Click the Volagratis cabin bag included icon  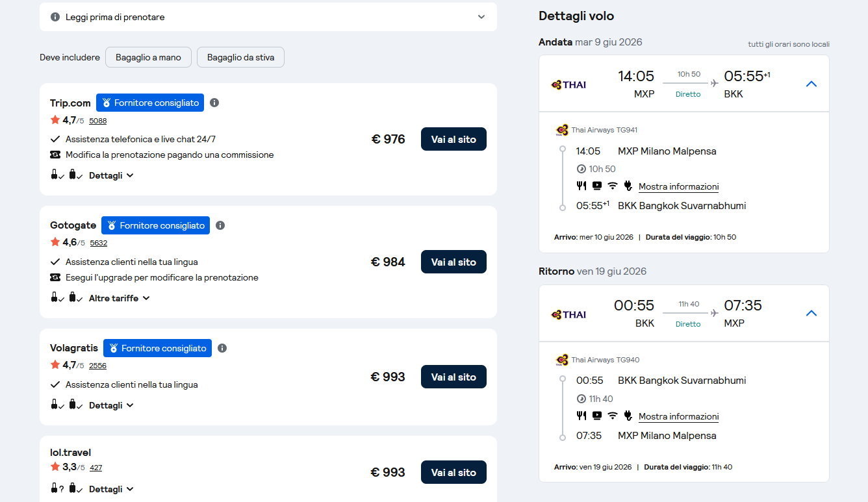pyautogui.click(x=57, y=405)
